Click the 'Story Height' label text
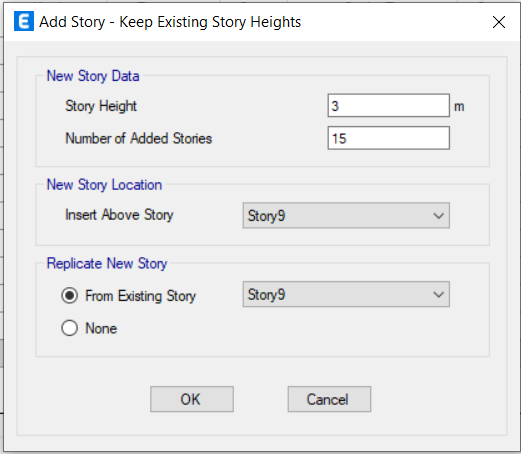The image size is (521, 454). click(x=101, y=106)
